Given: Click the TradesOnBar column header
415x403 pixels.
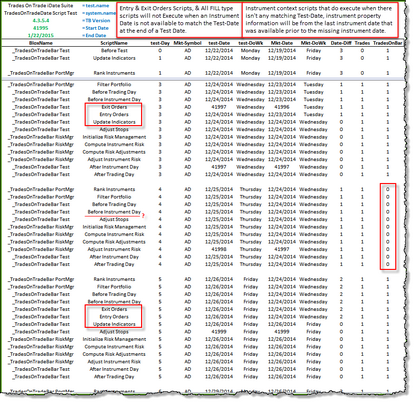Looking at the screenshot, I should click(x=387, y=43).
